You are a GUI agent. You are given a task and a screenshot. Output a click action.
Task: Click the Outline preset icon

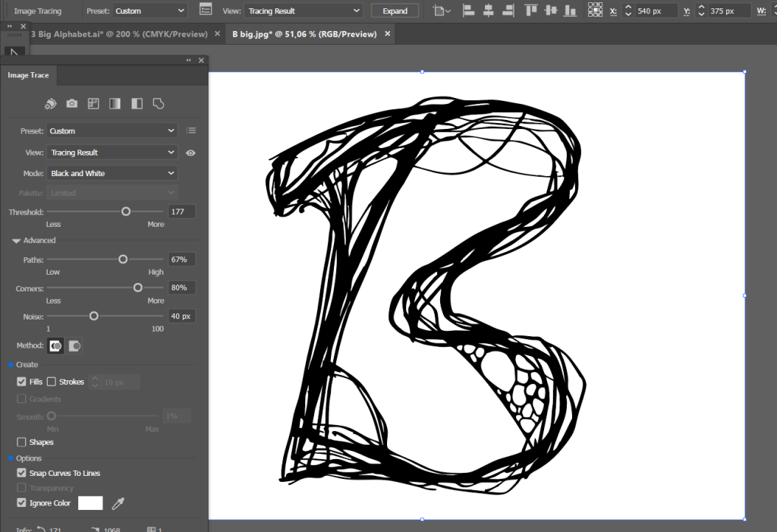[x=159, y=103]
